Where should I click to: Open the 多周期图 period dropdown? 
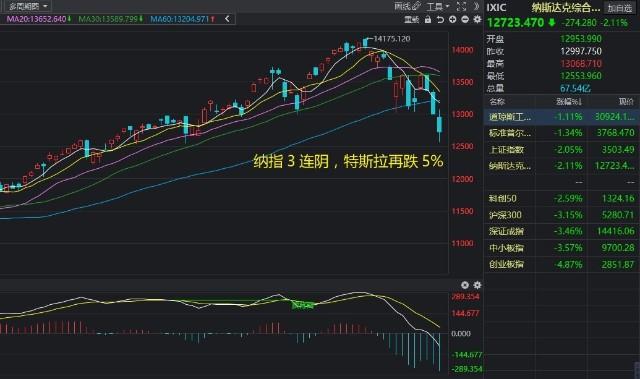click(28, 6)
